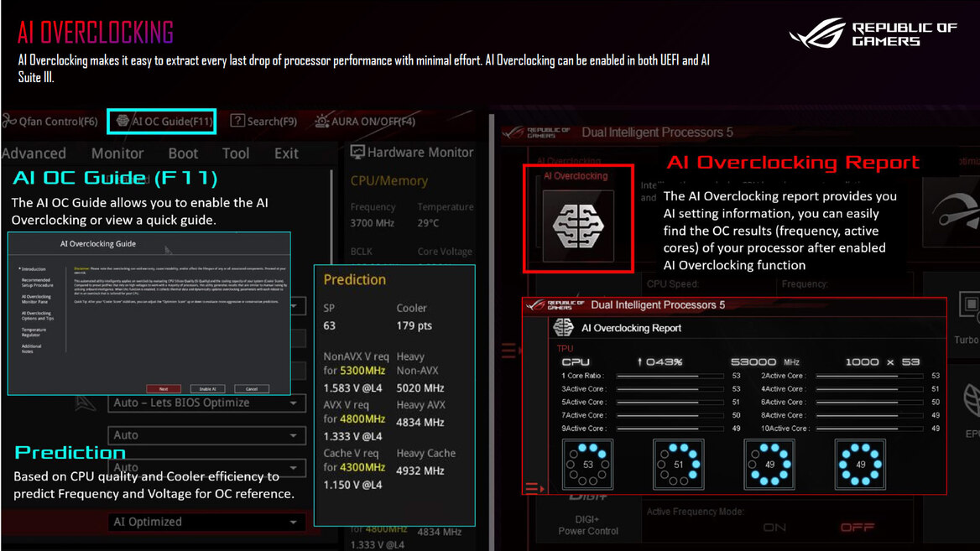
Task: Click the Heavy Non-AVX value 5020 MHz
Action: pos(420,388)
